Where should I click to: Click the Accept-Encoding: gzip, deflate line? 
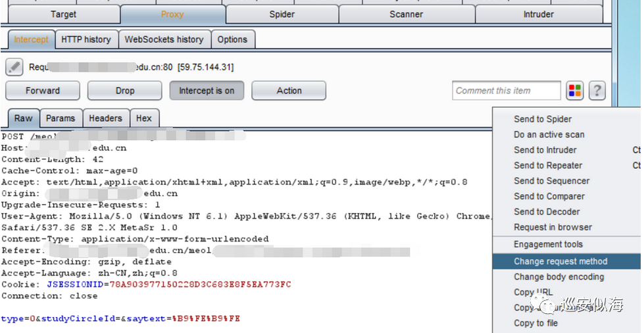(x=86, y=262)
